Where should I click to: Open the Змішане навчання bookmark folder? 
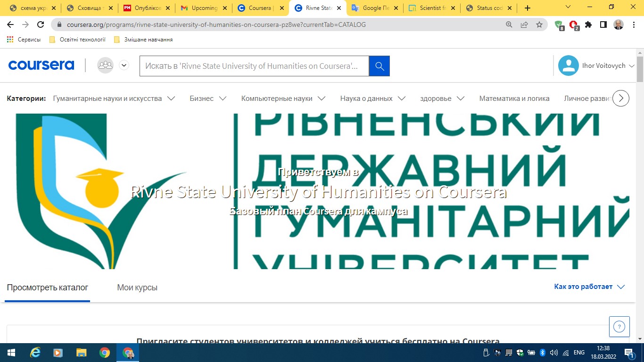[143, 40]
